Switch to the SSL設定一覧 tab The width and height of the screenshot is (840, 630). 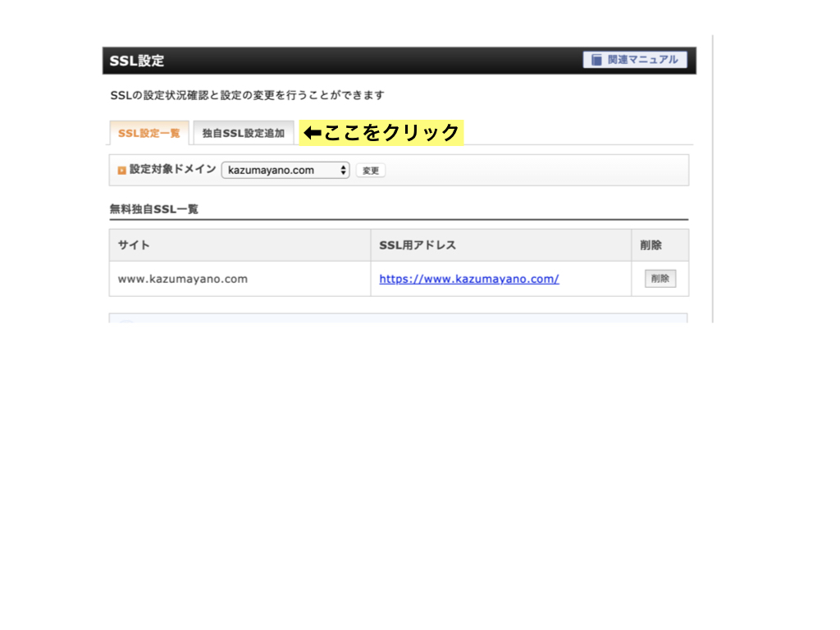click(x=149, y=133)
